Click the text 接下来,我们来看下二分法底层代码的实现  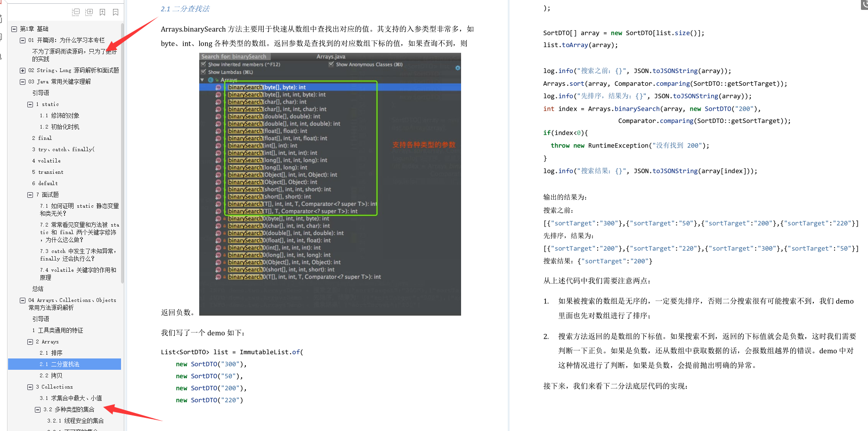pyautogui.click(x=616, y=386)
